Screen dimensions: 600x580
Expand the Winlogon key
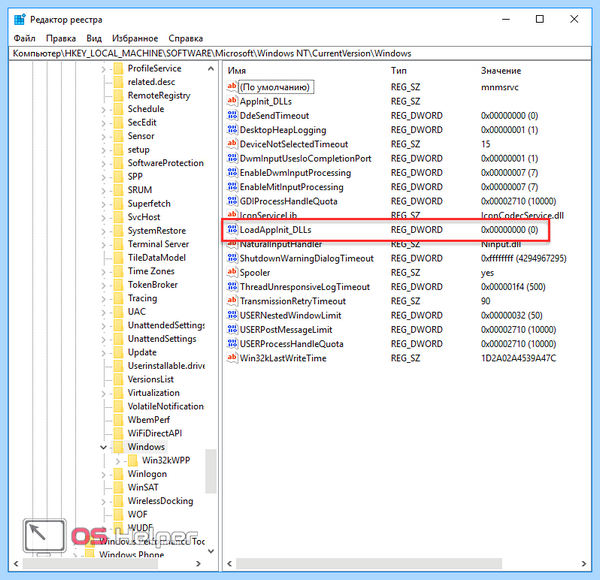tap(103, 474)
